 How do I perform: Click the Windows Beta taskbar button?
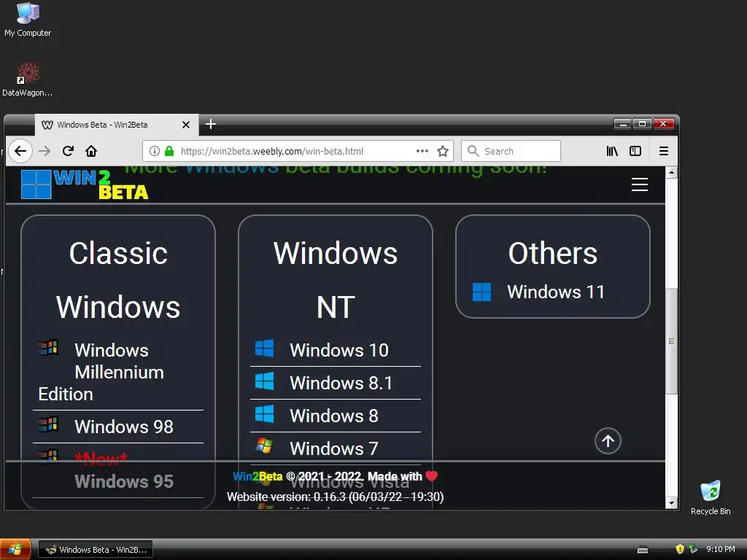[x=96, y=550]
